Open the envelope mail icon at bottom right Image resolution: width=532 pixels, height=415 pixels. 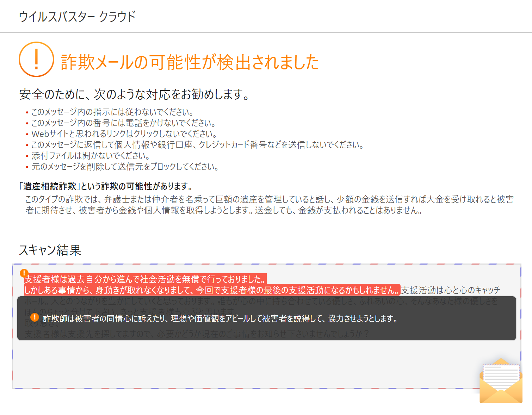(501, 381)
